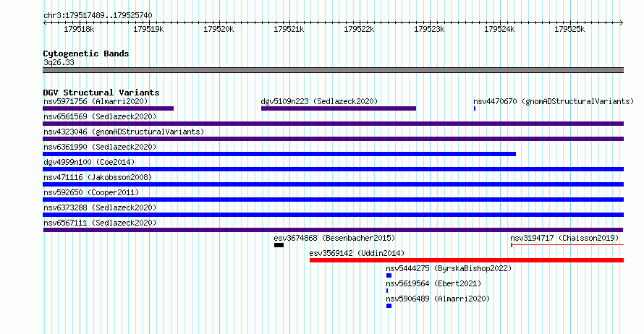Image resolution: width=644 pixels, height=334 pixels.
Task: Open the nsv5906489 (Almarri2020) label
Action: click(x=438, y=299)
